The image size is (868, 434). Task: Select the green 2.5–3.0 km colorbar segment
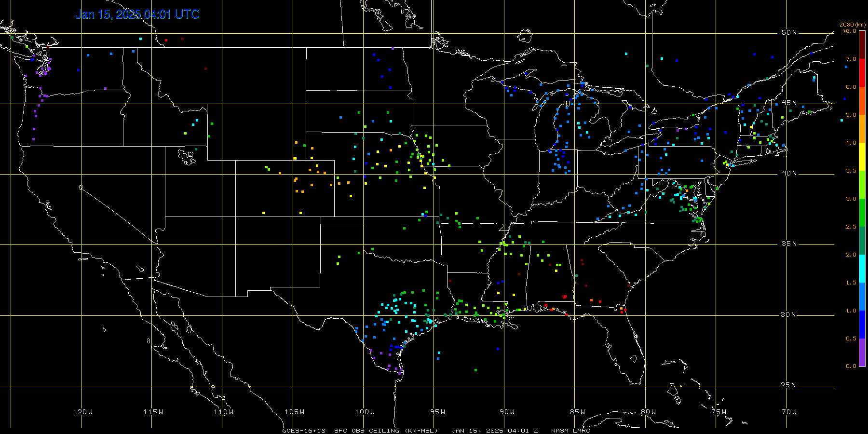coord(862,213)
